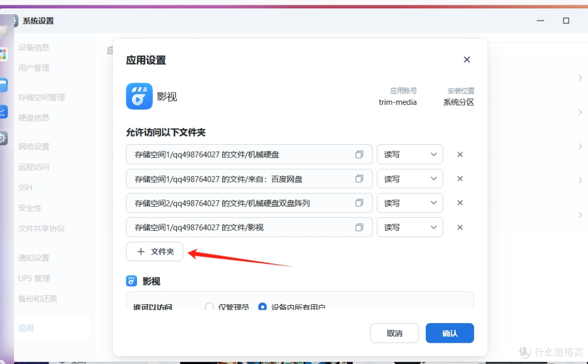Close the 应用设置 dialog with X
Screen dimensions: 588x364
[x=467, y=60]
